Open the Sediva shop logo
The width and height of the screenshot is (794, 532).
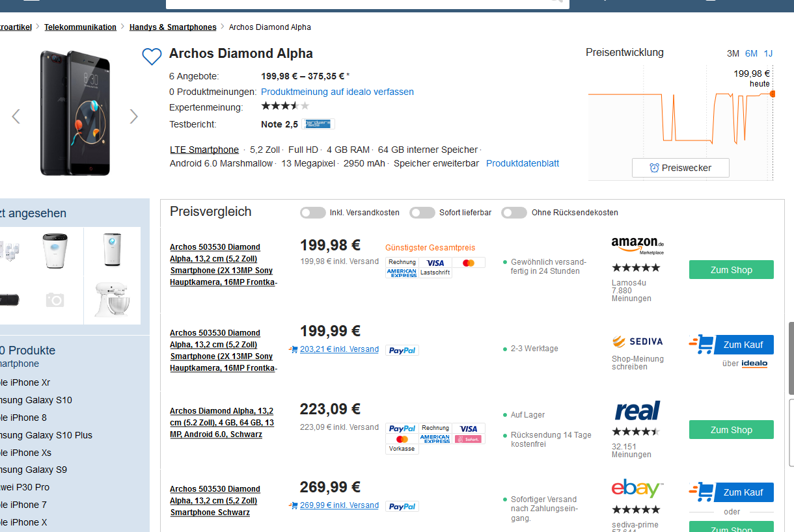[638, 341]
